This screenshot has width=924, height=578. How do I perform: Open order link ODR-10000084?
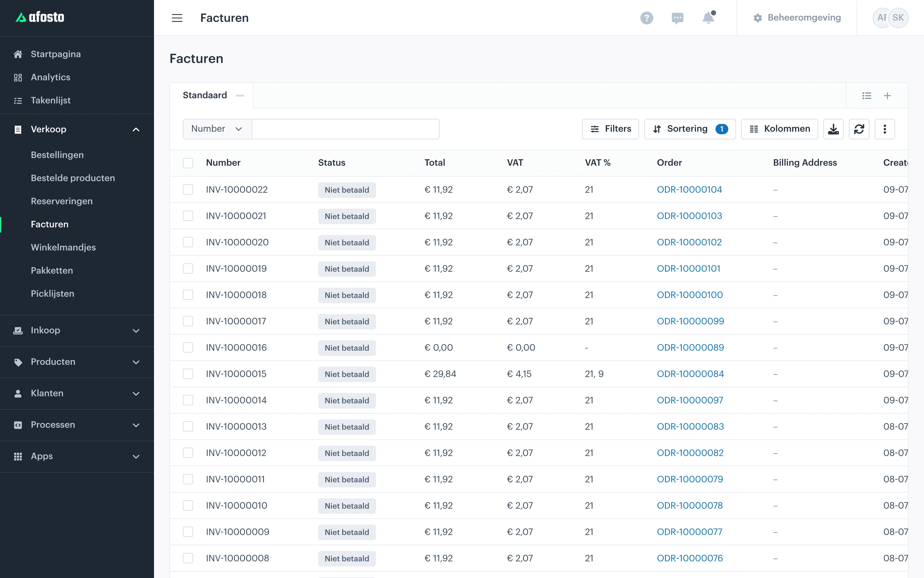pos(690,374)
